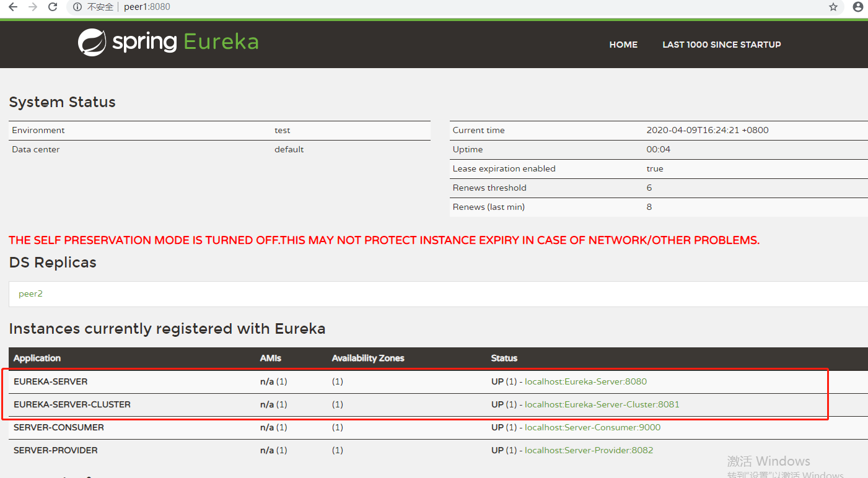Viewport: 868px width, 478px height.
Task: Click the Status column header
Action: [503, 358]
